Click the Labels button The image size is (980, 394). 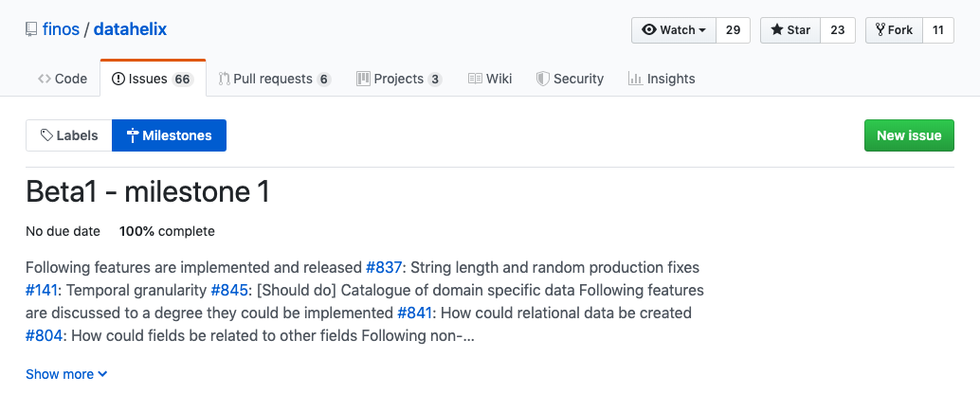[x=69, y=135]
